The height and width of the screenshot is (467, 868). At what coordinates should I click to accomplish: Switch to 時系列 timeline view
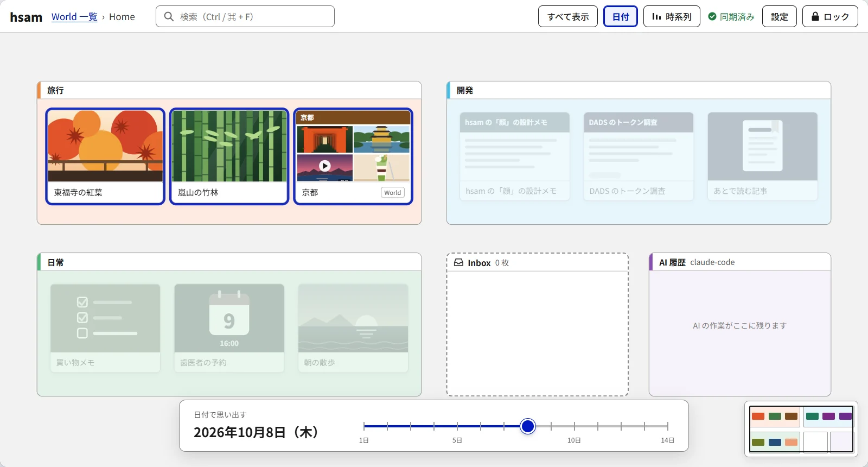pyautogui.click(x=672, y=16)
